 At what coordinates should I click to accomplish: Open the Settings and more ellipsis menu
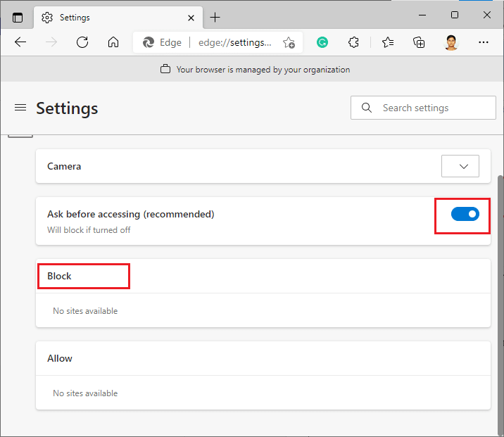click(484, 42)
